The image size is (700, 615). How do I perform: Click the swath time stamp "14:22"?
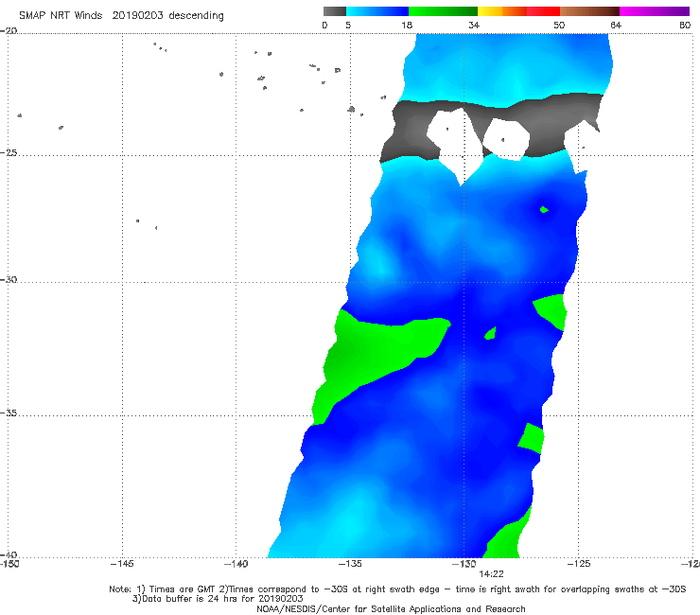click(x=492, y=574)
